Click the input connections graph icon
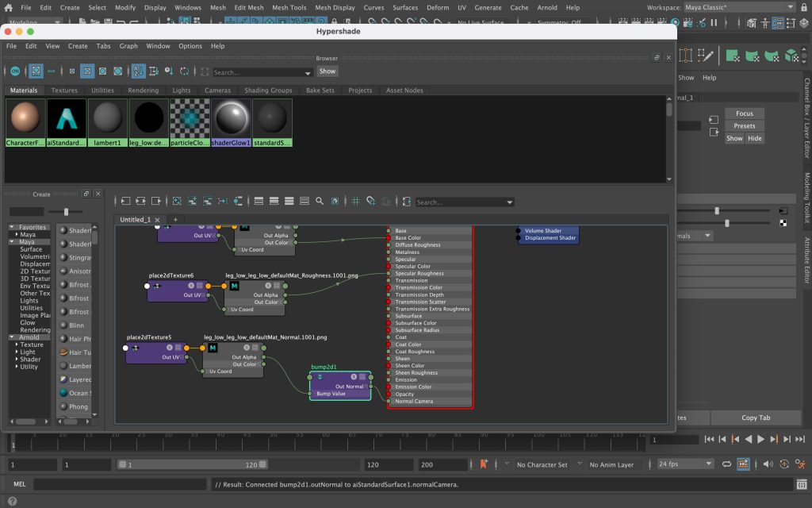812x508 pixels. click(126, 201)
